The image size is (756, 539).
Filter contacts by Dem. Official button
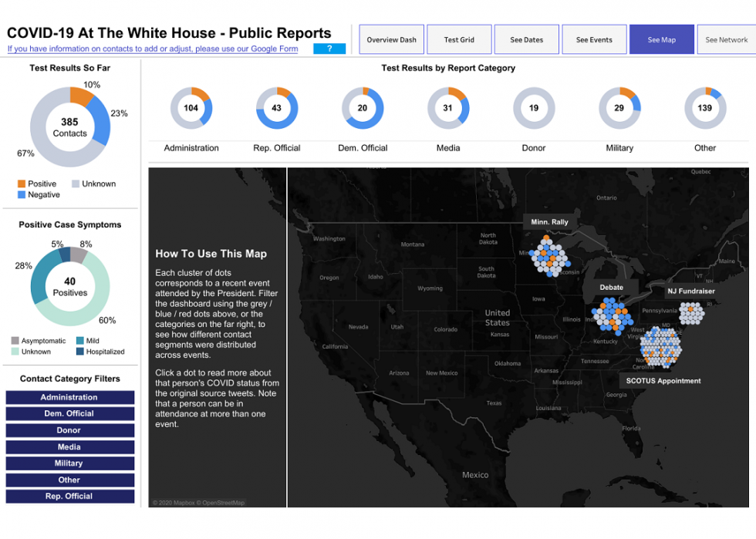[x=70, y=413]
